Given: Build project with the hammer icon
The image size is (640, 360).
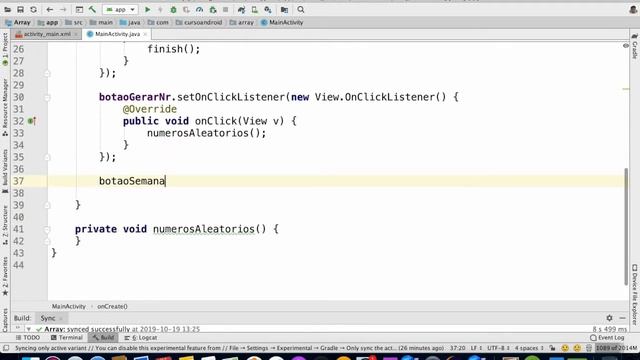Looking at the screenshot, I should (93, 9).
